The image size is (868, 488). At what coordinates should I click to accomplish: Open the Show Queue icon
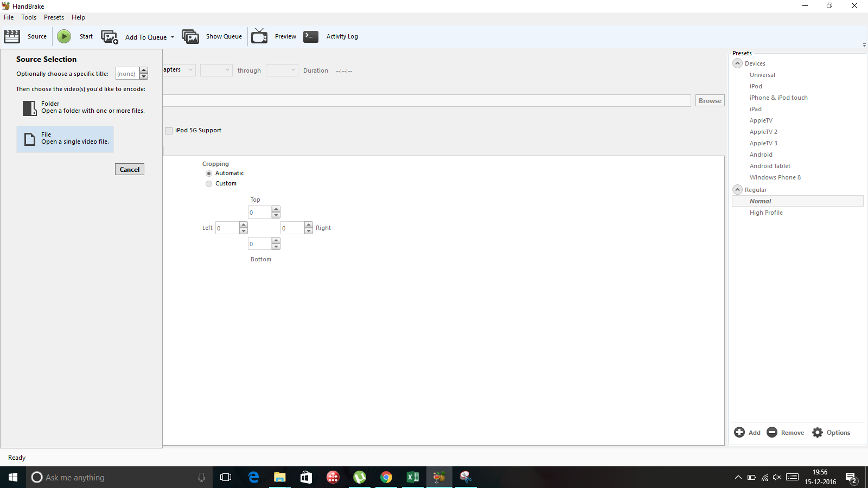point(190,36)
